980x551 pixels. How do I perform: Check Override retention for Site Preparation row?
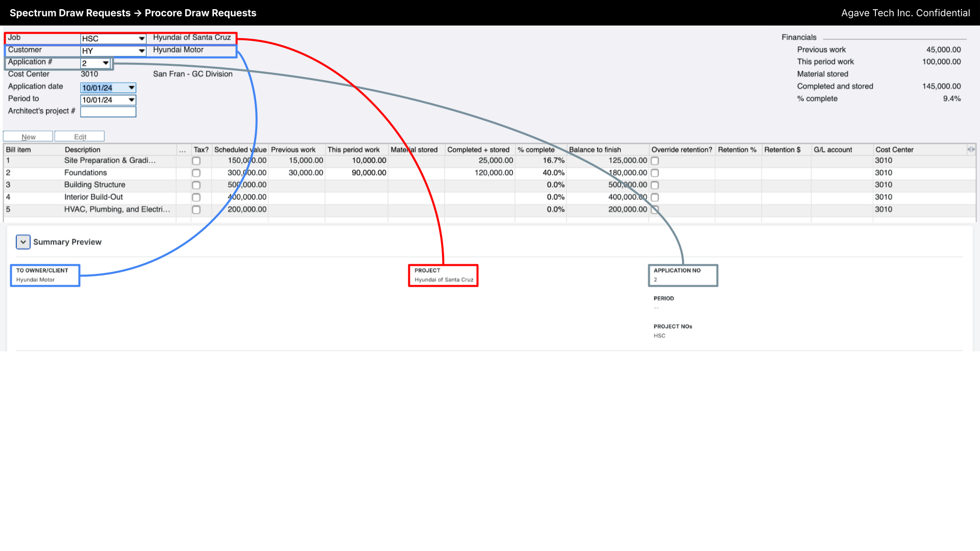[655, 161]
